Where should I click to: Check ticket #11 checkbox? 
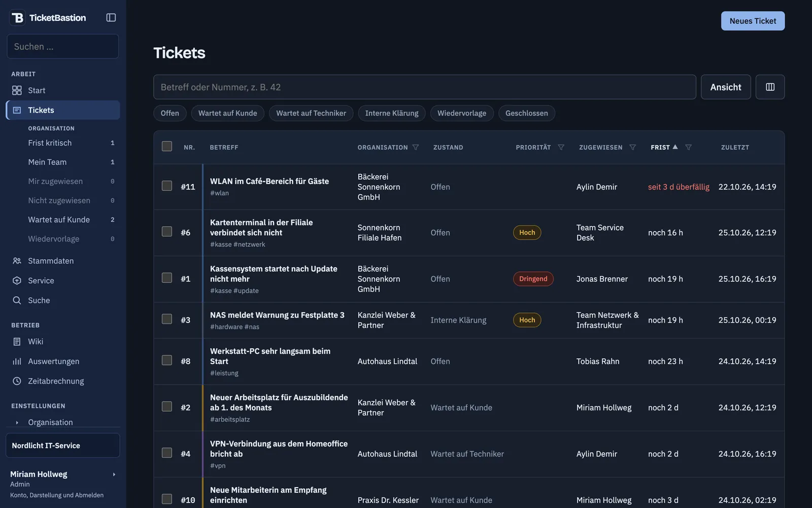pyautogui.click(x=167, y=186)
